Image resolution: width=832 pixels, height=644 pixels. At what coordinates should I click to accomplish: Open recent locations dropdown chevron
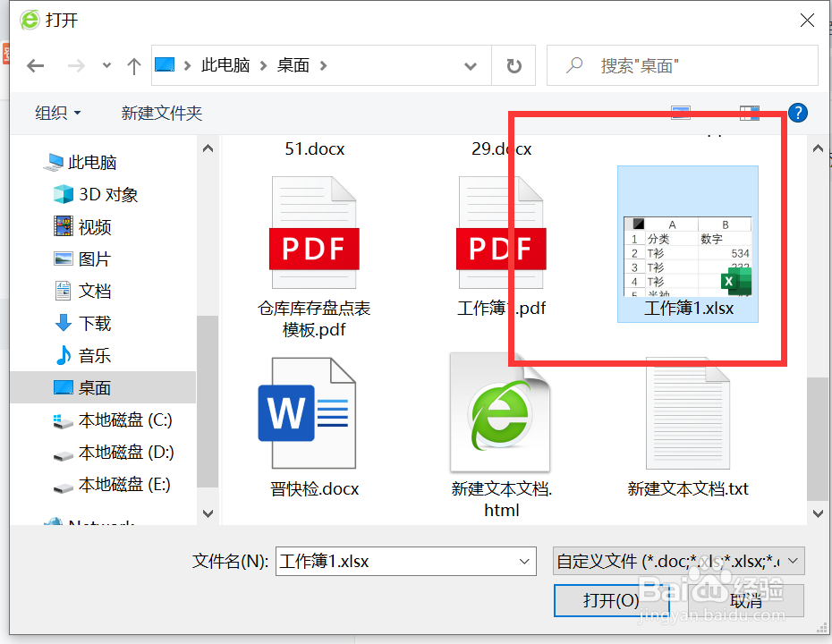(x=106, y=66)
